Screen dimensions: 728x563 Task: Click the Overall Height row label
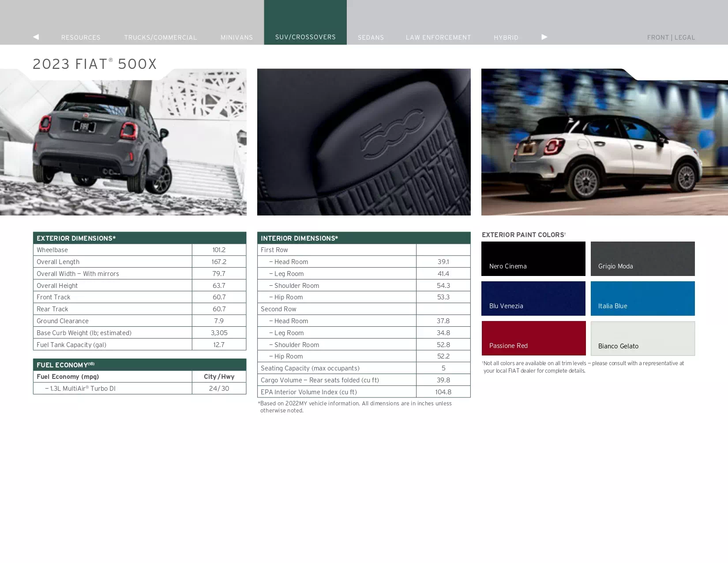click(57, 286)
